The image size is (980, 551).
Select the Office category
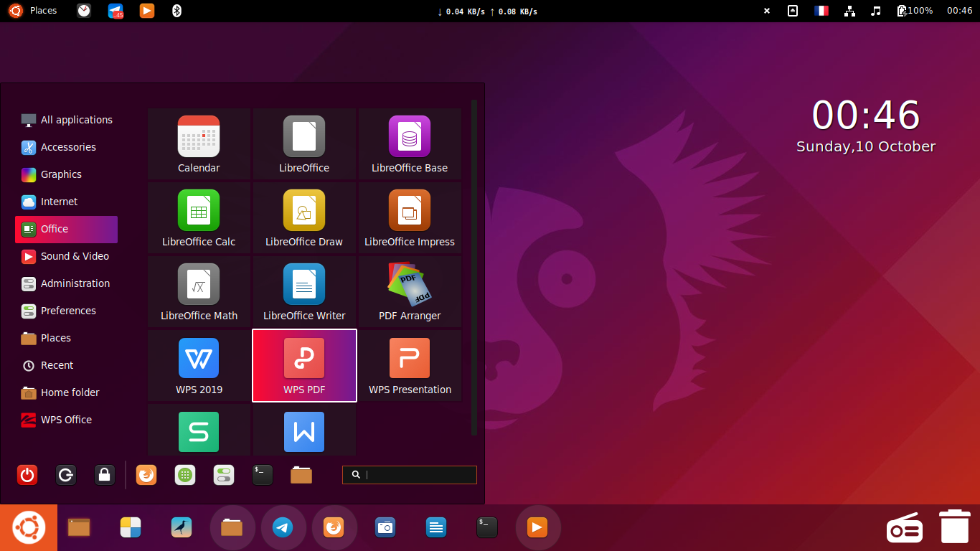point(66,230)
